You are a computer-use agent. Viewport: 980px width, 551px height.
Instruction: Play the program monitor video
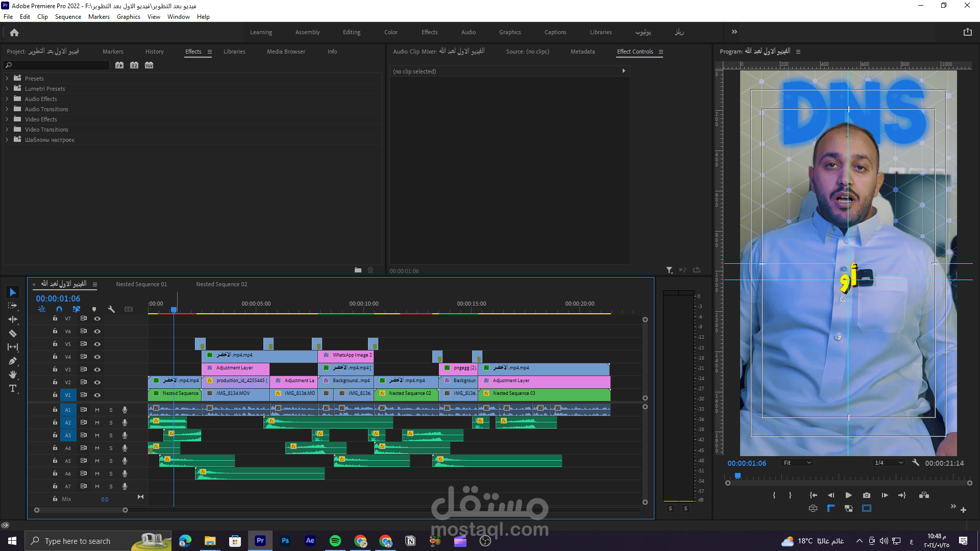(848, 495)
